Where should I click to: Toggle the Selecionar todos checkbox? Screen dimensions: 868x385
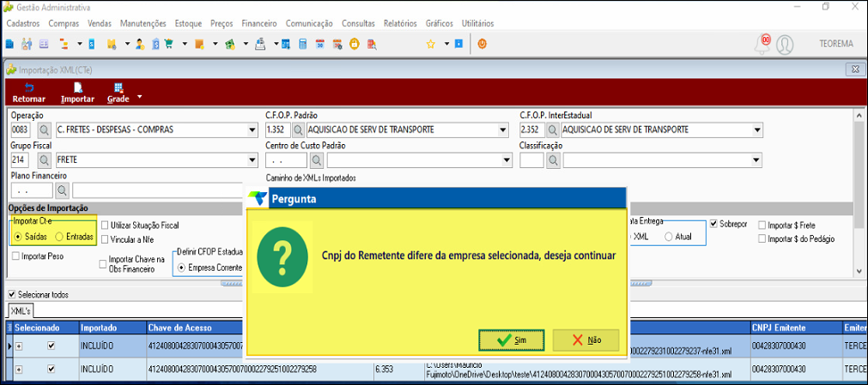point(12,295)
